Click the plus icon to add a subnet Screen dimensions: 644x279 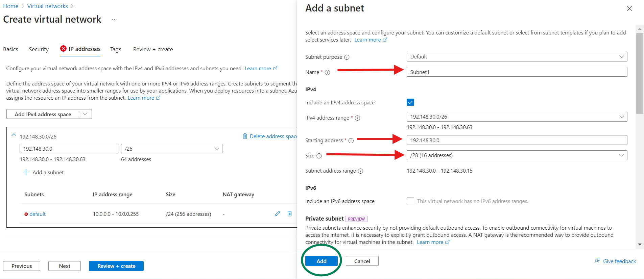click(26, 173)
